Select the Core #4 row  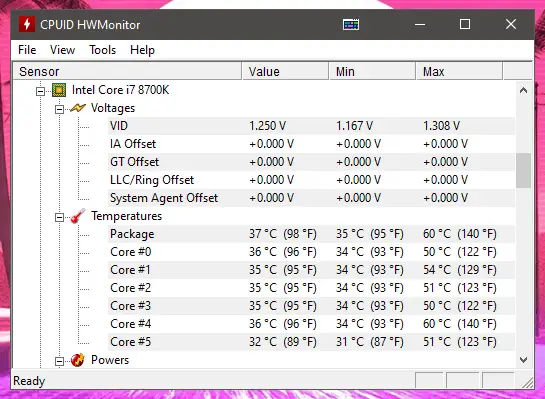(x=311, y=324)
